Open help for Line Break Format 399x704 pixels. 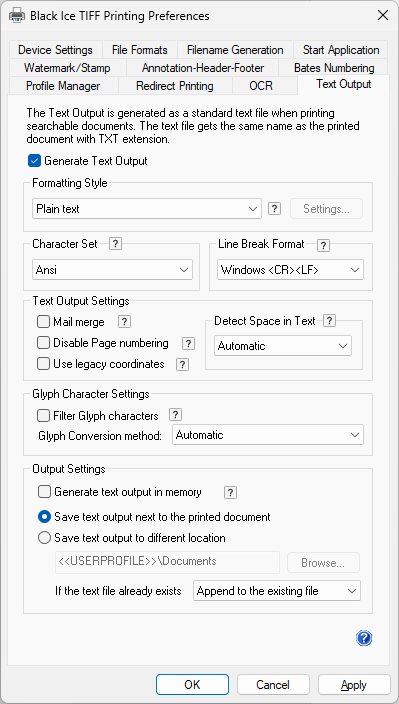tap(323, 246)
